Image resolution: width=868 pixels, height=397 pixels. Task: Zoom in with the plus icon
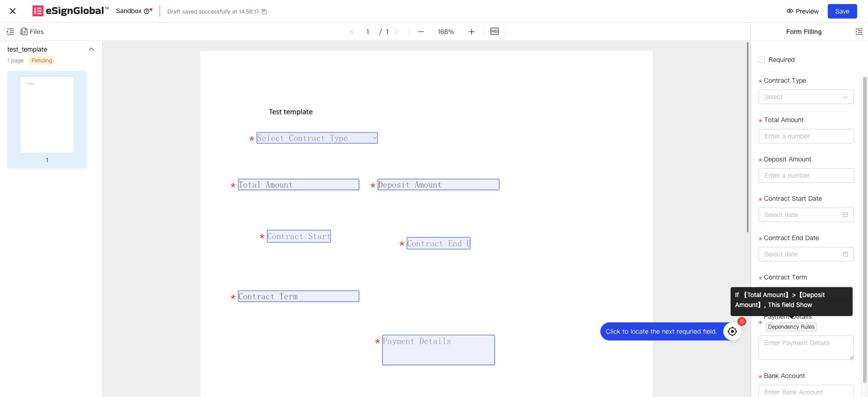pyautogui.click(x=471, y=32)
